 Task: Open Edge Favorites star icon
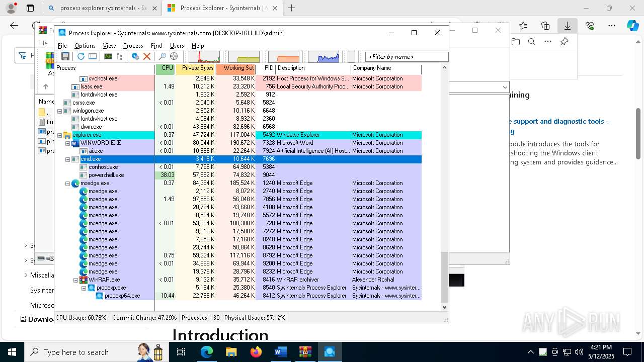tap(523, 26)
